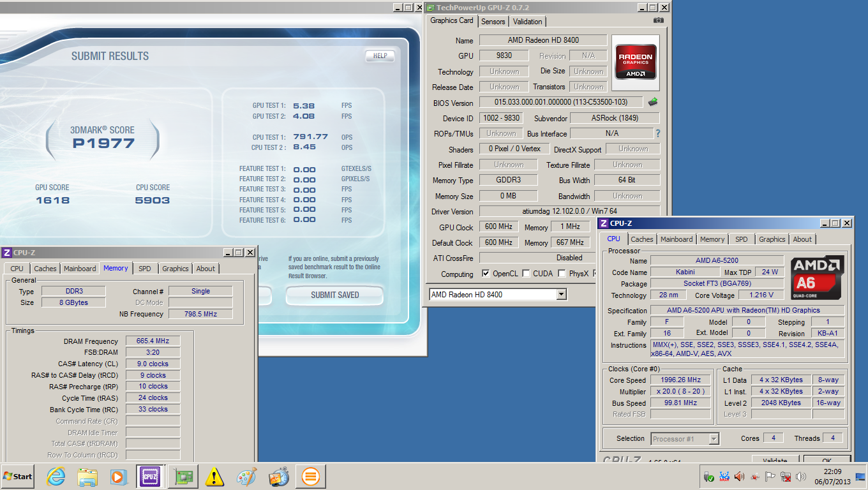This screenshot has width=868, height=490.
Task: Click the orange 3DMark taskbar icon
Action: click(310, 477)
